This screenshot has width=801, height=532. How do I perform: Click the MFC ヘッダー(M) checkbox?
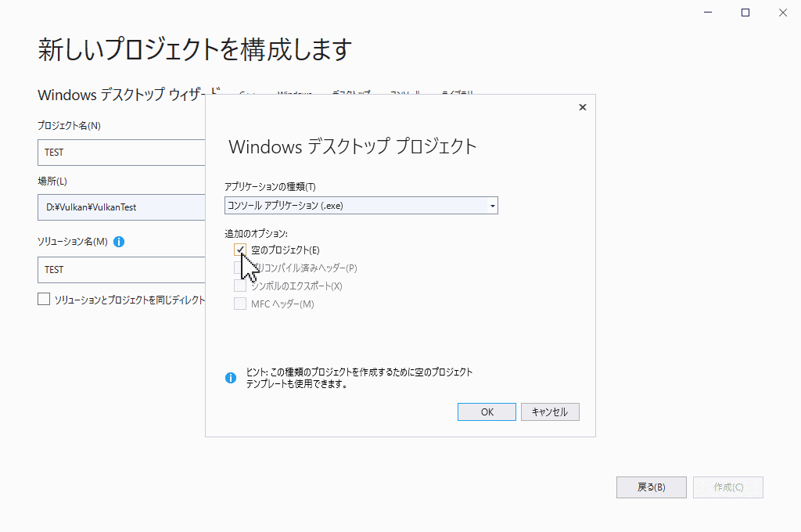(x=240, y=304)
